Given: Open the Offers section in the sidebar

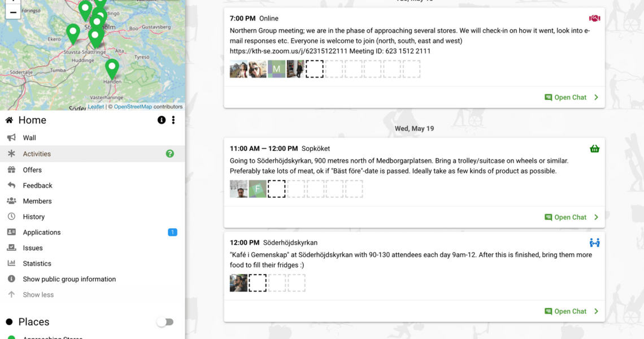Looking at the screenshot, I should click(x=32, y=170).
